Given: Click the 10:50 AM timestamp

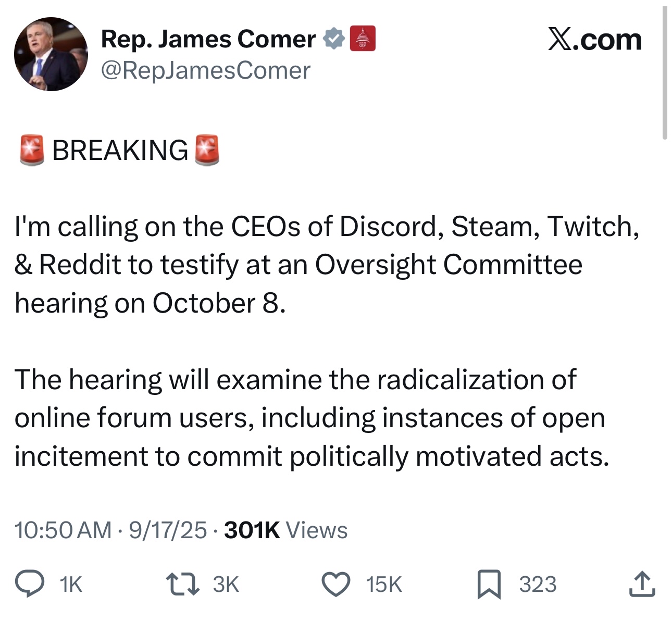Looking at the screenshot, I should (63, 530).
